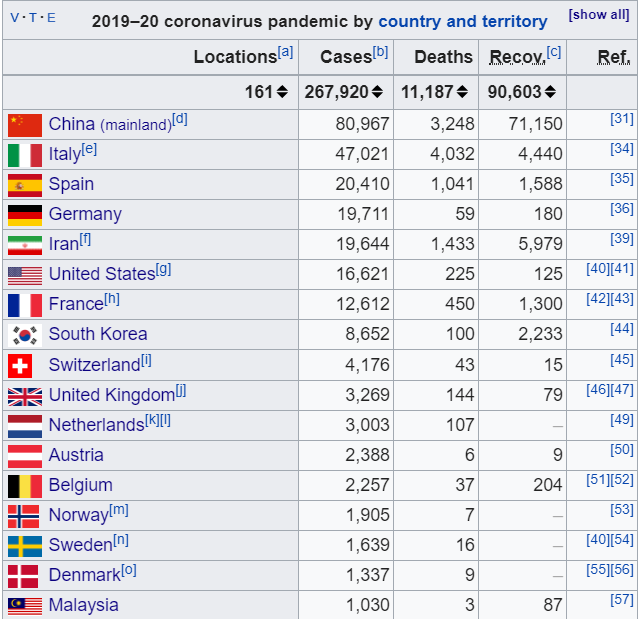Viewport: 639px width, 619px height.
Task: Open the China (mainland) article link
Action: [x=110, y=124]
